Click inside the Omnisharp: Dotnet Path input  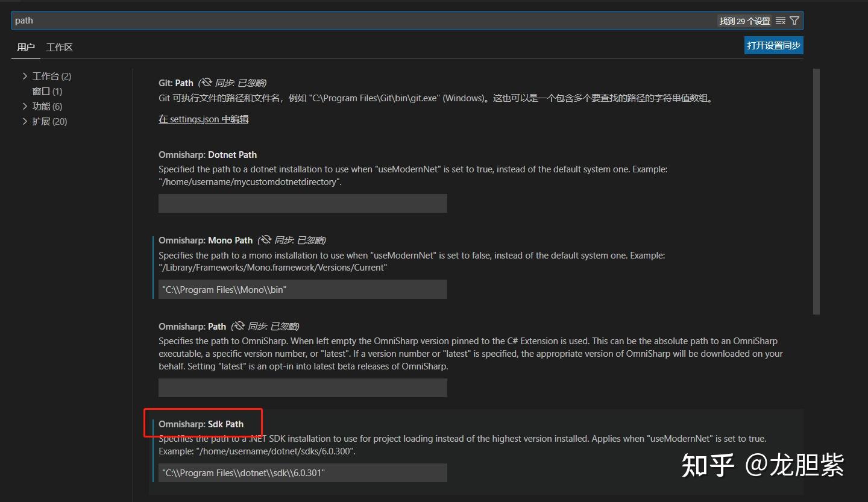(x=301, y=203)
